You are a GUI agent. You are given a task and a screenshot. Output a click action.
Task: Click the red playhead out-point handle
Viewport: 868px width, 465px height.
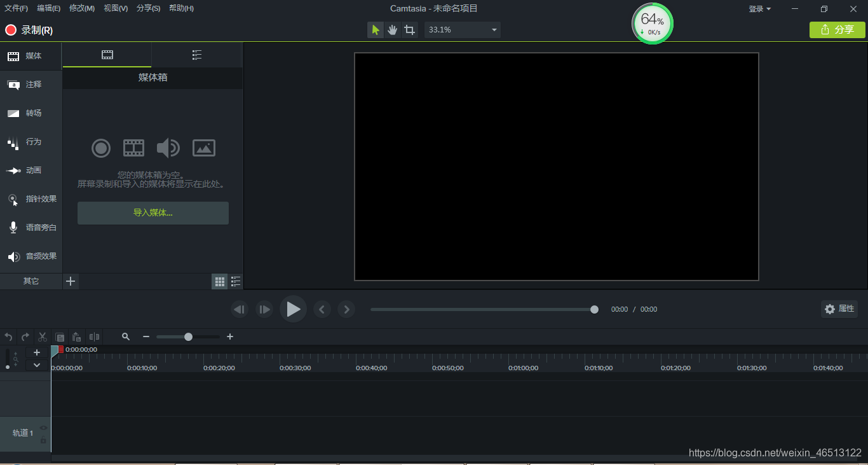tap(61, 349)
